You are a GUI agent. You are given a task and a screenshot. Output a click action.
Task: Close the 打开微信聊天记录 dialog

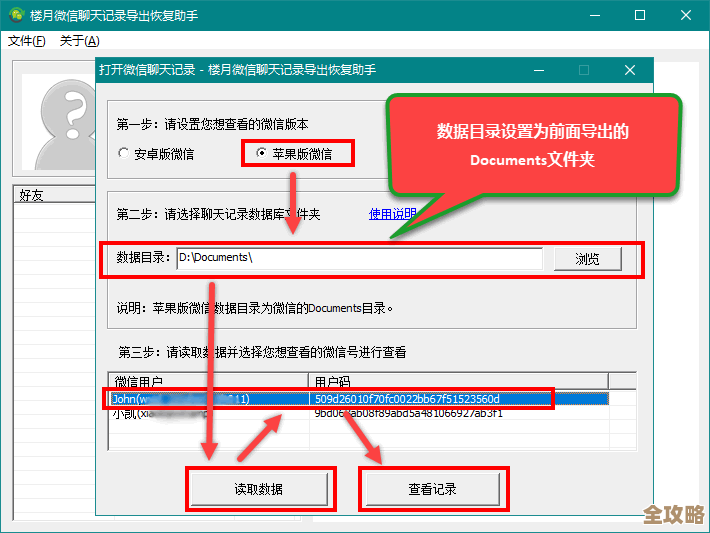pyautogui.click(x=630, y=70)
